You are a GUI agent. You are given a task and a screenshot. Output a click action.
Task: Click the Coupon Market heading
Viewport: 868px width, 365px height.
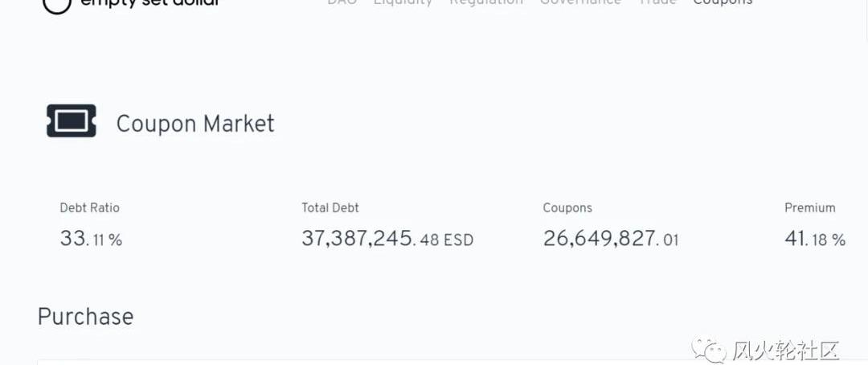click(x=195, y=124)
